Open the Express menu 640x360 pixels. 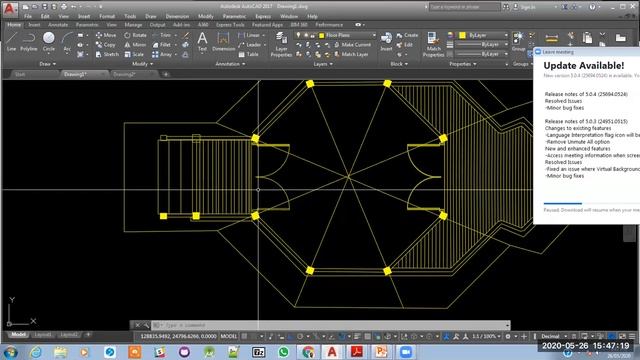point(263,16)
